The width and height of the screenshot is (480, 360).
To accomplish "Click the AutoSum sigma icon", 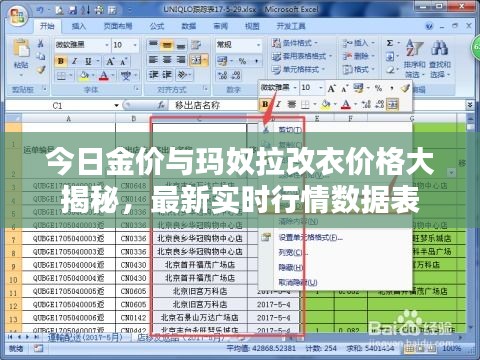I will click(390, 43).
